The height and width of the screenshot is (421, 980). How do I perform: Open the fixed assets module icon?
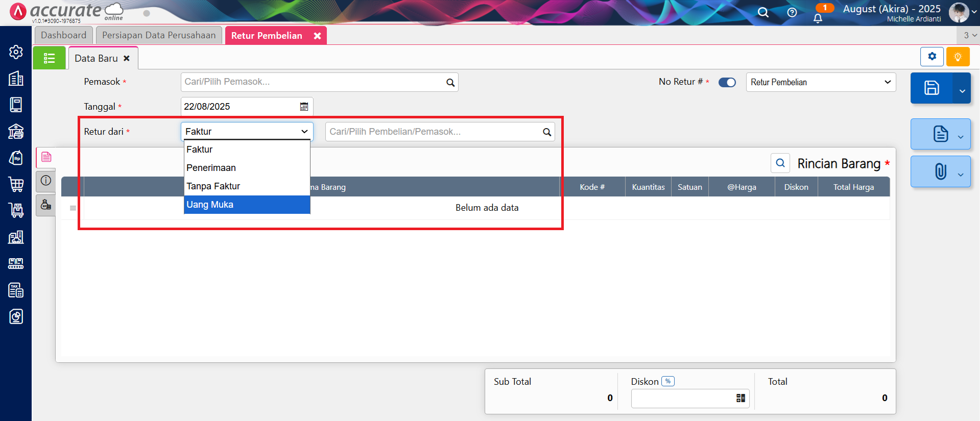pos(16,237)
